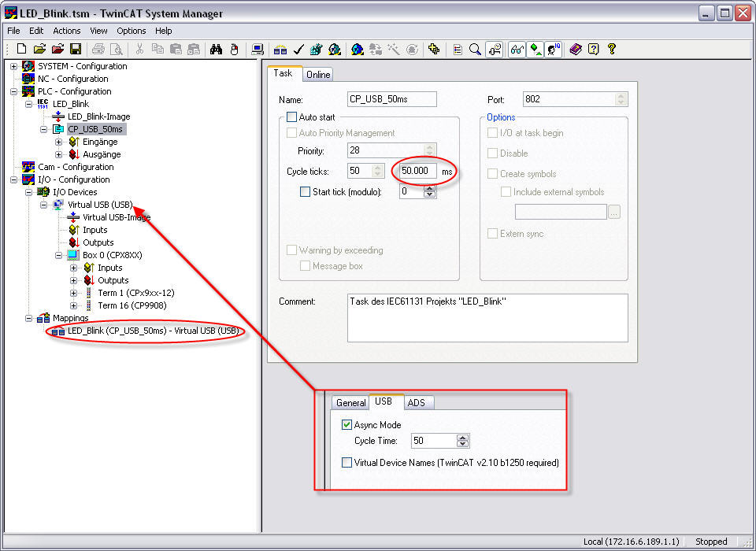Screen dimensions: 756x551
Task: Click the glasses Show Online Data icon
Action: pos(517,49)
